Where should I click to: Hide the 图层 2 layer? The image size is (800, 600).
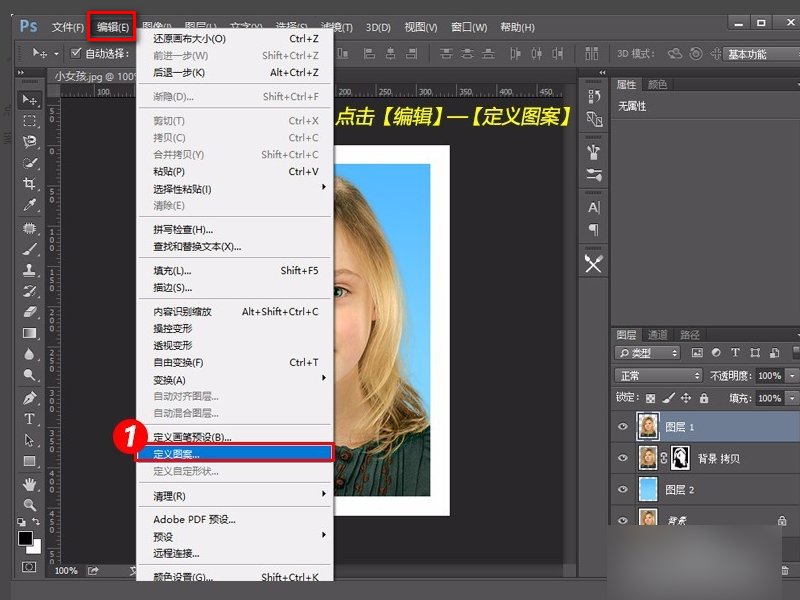tap(624, 488)
